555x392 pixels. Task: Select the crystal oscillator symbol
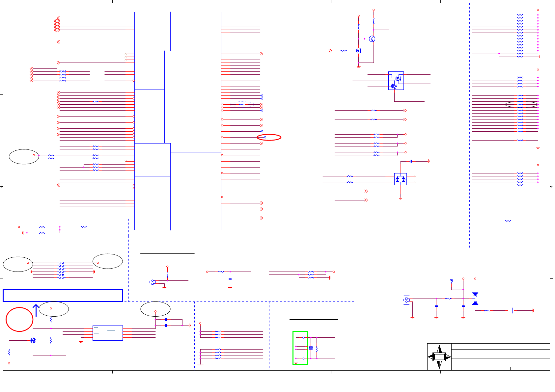click(x=311, y=348)
